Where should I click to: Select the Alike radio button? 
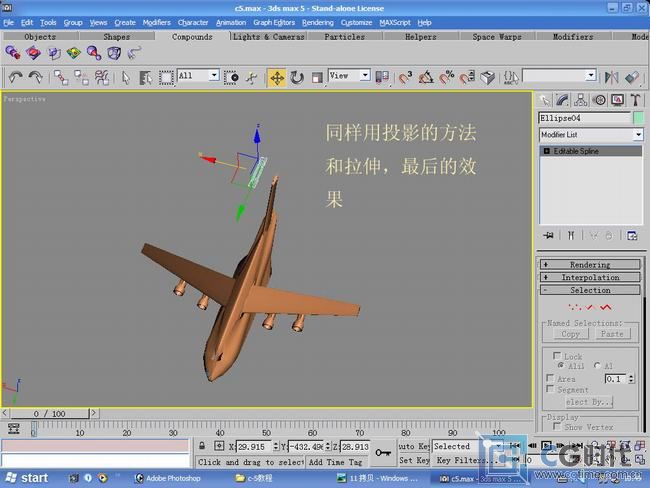pyautogui.click(x=561, y=365)
